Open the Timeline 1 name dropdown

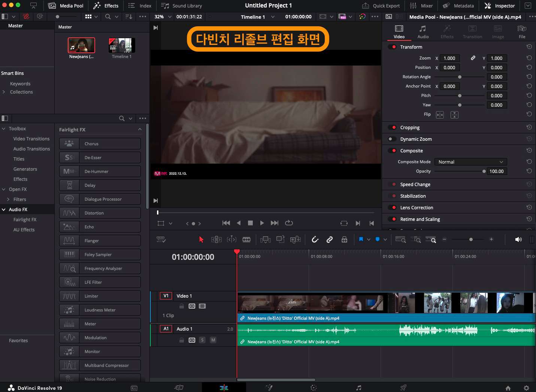273,17
